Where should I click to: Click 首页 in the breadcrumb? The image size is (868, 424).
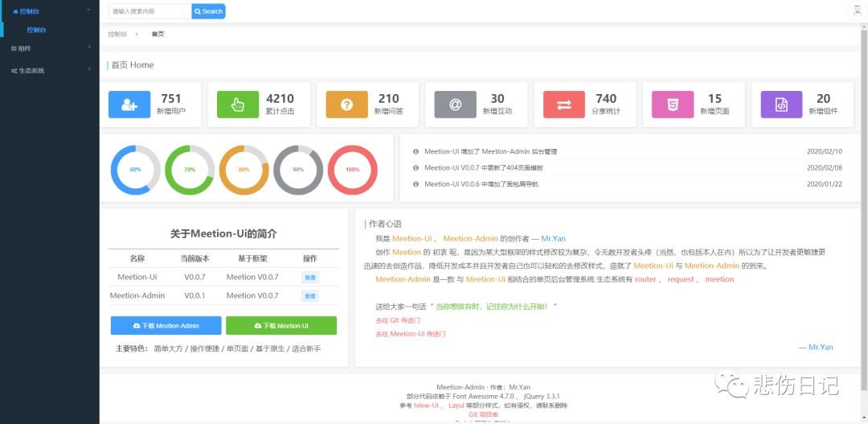point(158,34)
